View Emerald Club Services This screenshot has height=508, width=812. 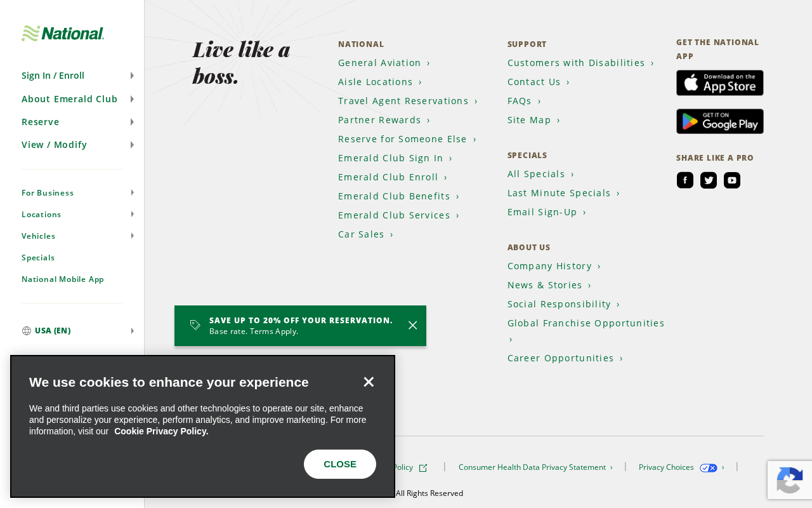point(398,215)
